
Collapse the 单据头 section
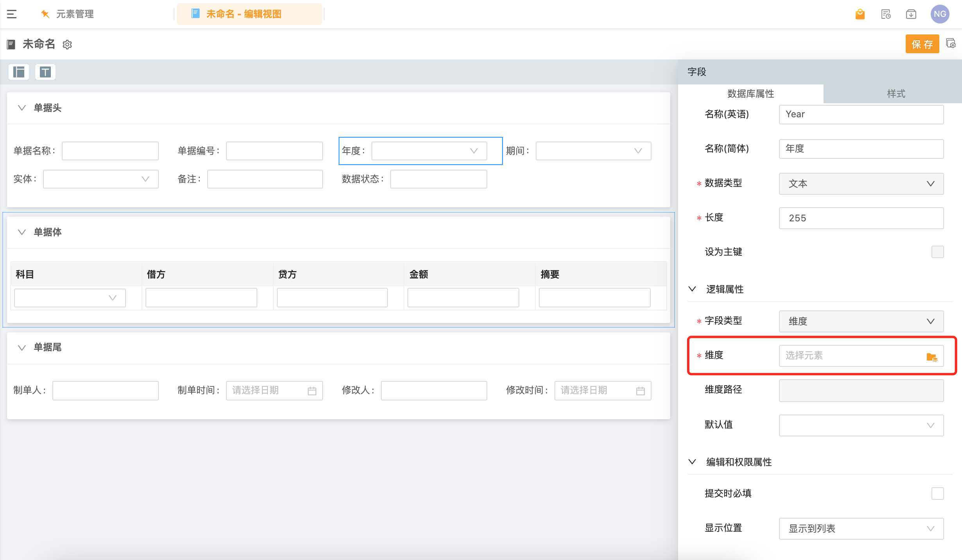(x=22, y=108)
